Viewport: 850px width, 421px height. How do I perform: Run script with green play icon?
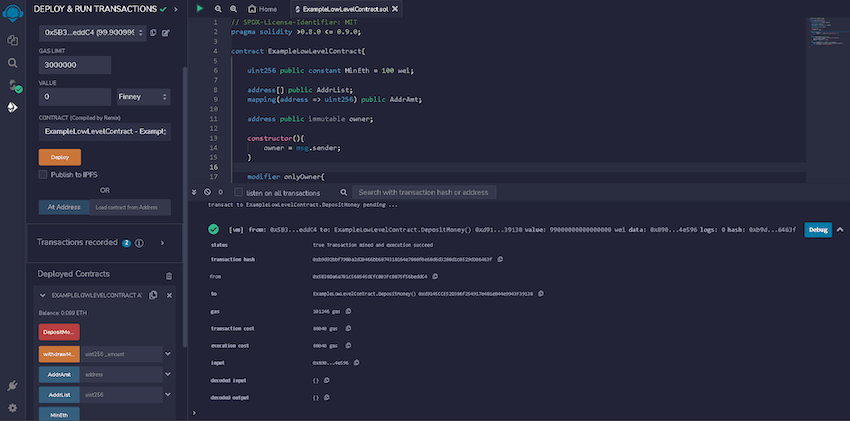click(x=200, y=9)
